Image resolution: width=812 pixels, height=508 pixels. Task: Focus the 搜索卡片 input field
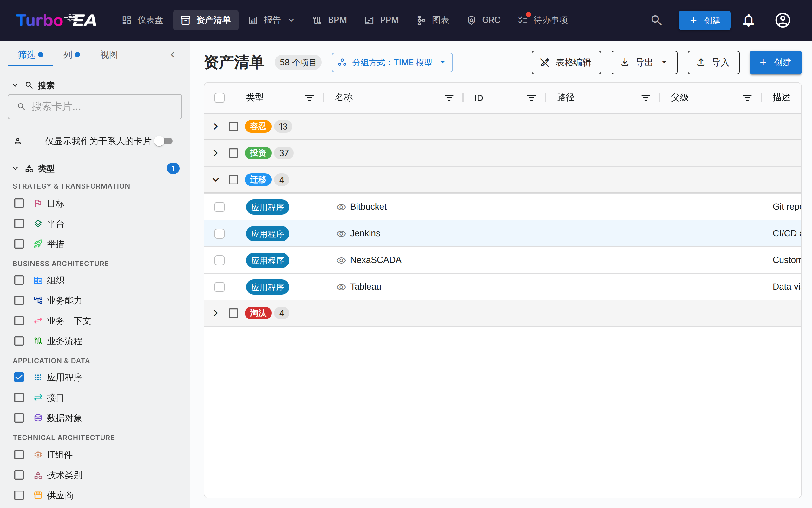pyautogui.click(x=95, y=107)
